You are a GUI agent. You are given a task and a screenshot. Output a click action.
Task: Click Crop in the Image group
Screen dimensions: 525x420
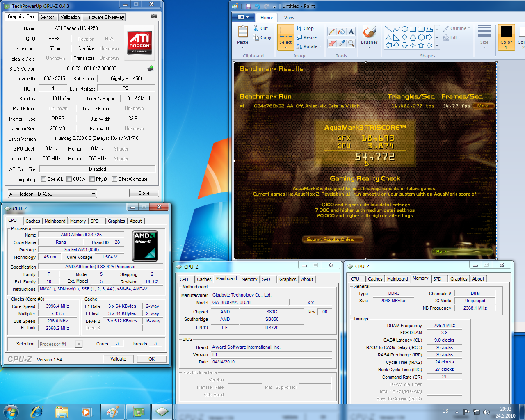(x=305, y=28)
